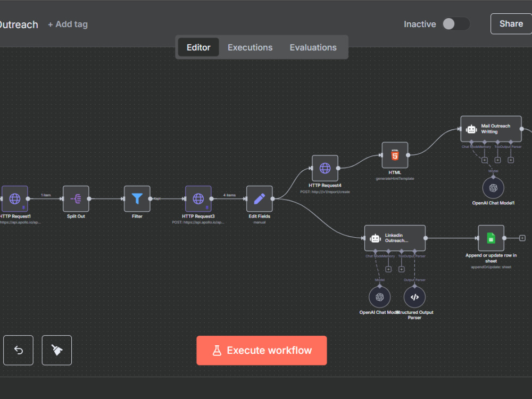
Task: Add memory to Linkedin Outreach agent
Action: coord(388,269)
